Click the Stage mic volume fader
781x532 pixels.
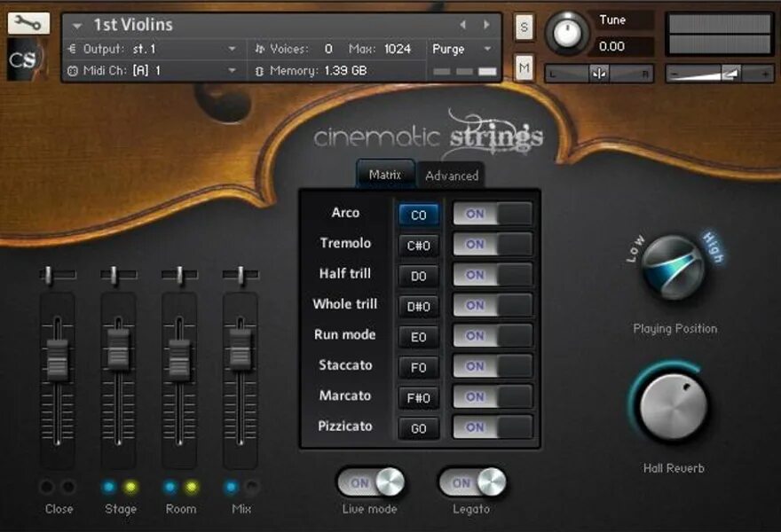click(x=119, y=349)
